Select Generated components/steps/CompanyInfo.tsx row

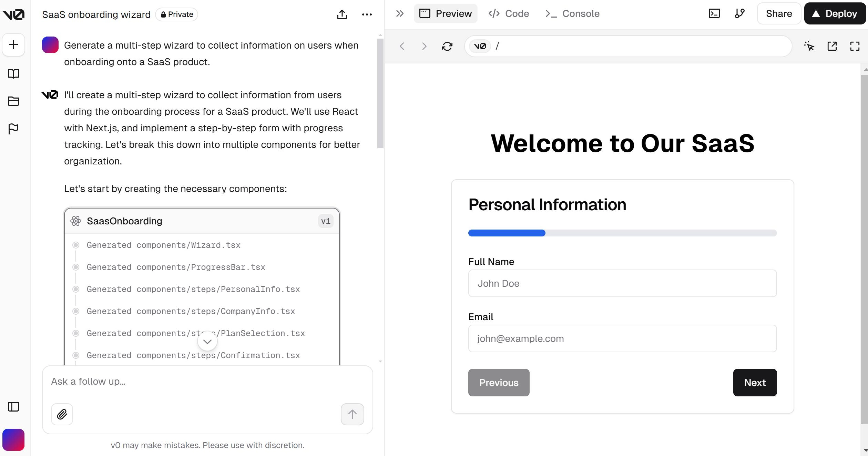click(191, 311)
